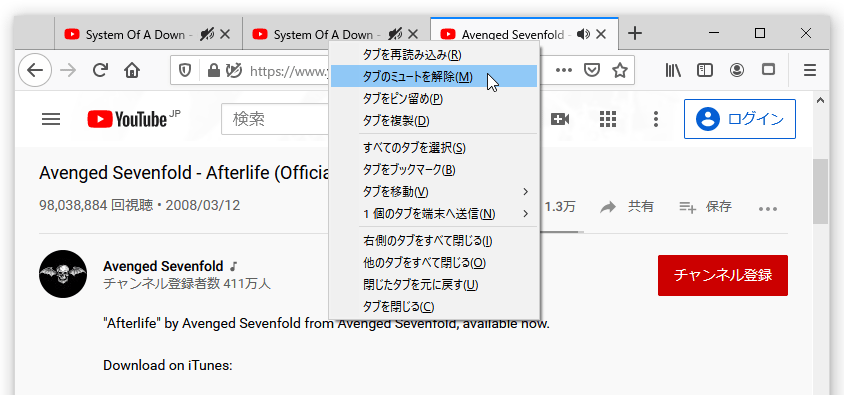Click the screenshot rectangle toolbar icon

(x=769, y=70)
